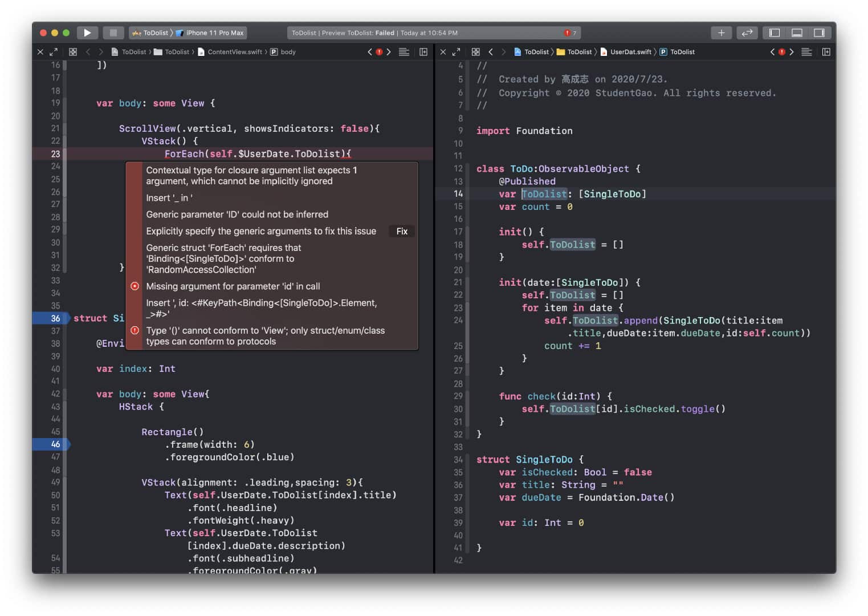Jump to next issue in left editor

[389, 52]
